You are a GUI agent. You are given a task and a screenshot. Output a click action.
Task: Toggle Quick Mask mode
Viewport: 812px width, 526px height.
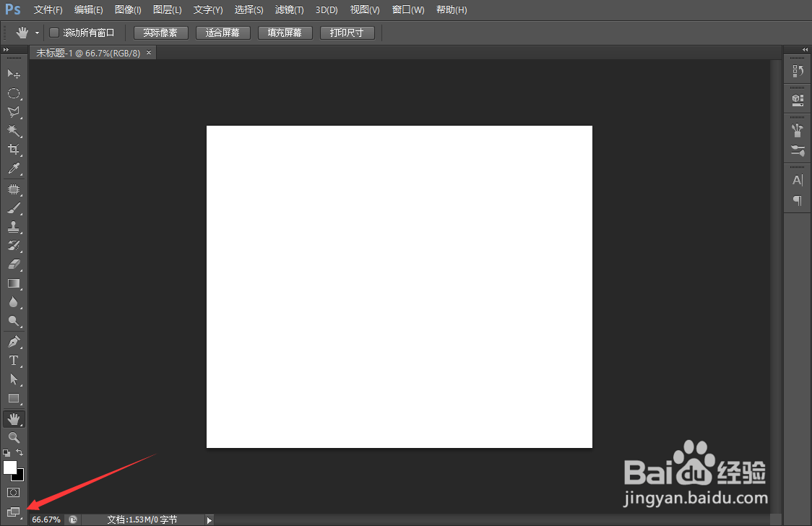[14, 492]
